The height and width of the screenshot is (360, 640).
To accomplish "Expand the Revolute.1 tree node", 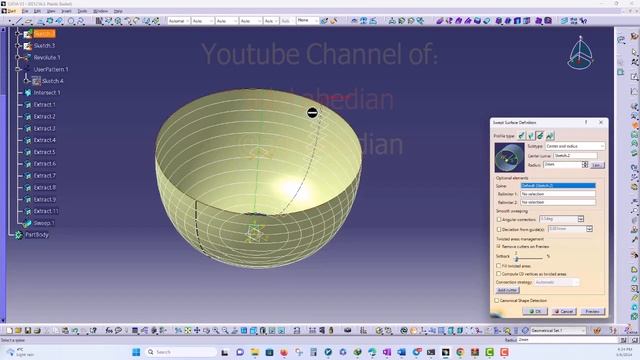I will (x=18, y=58).
